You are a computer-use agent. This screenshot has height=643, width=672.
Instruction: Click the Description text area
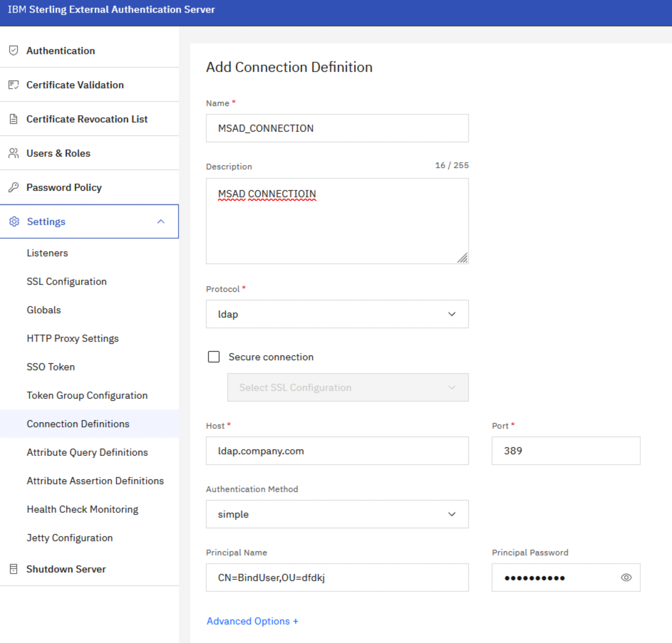337,221
